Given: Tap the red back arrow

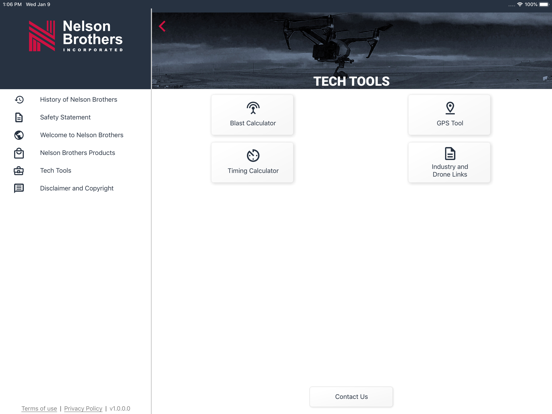Looking at the screenshot, I should pyautogui.click(x=162, y=26).
